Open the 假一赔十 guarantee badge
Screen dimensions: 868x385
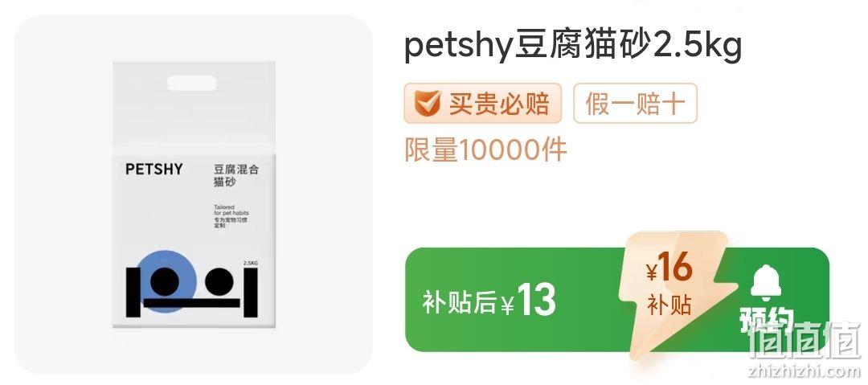pos(635,103)
